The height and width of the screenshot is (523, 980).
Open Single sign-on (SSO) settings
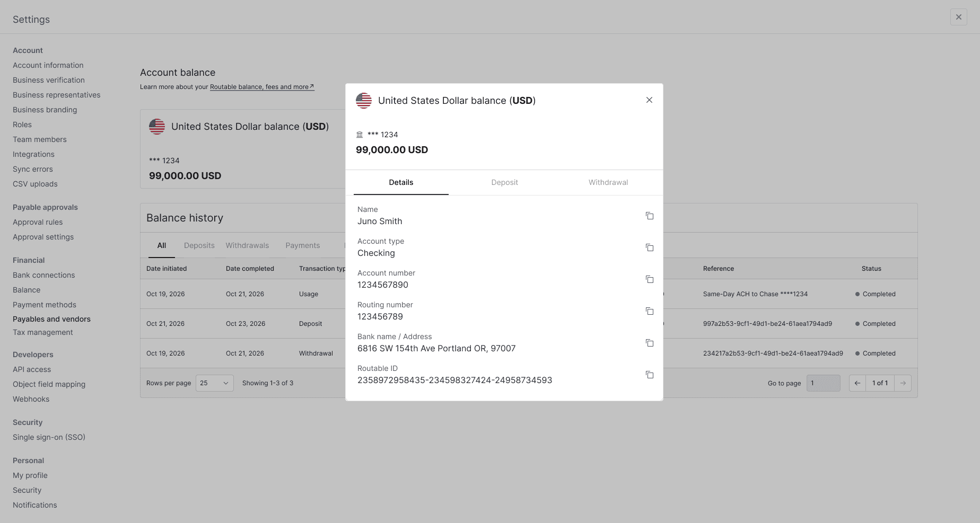49,437
